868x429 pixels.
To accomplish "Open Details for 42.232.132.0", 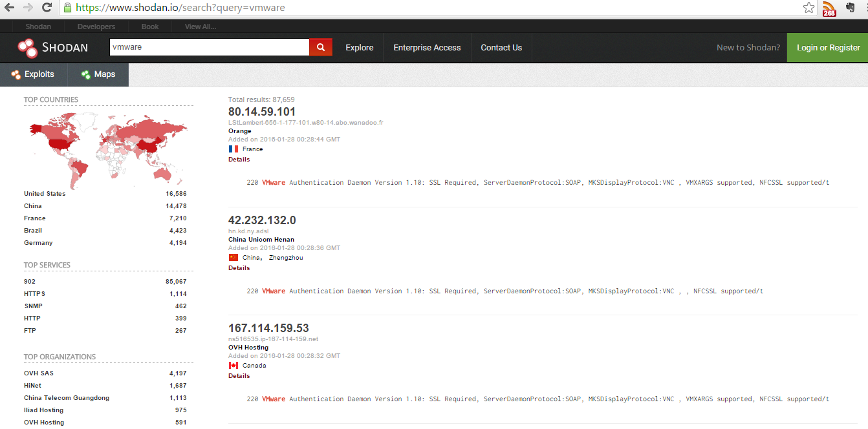I will point(239,268).
